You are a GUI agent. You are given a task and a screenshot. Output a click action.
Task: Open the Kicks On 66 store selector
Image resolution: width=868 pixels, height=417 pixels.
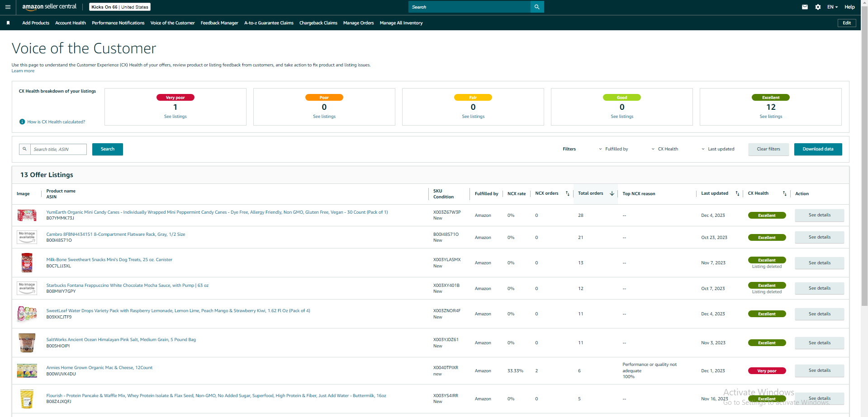(120, 7)
